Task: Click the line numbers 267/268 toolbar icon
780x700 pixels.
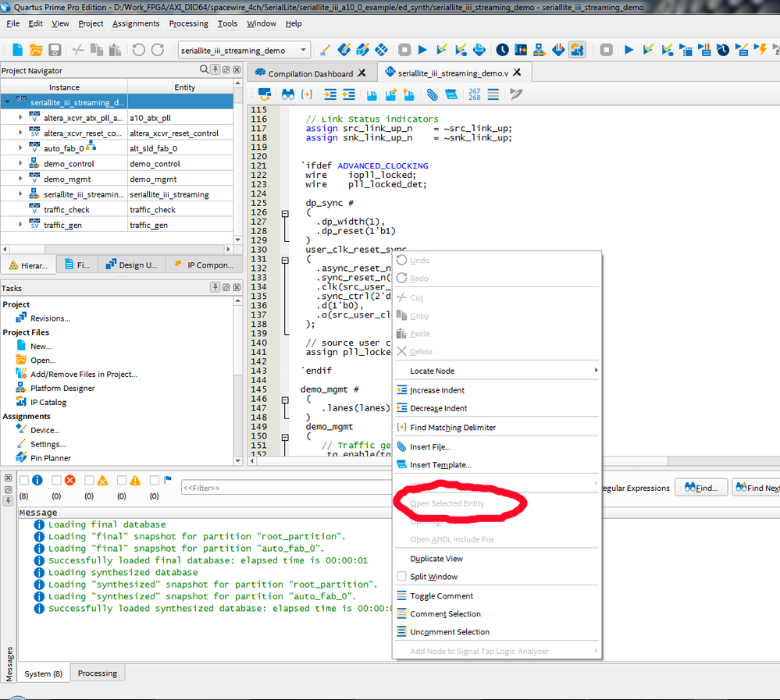Action: pyautogui.click(x=474, y=94)
